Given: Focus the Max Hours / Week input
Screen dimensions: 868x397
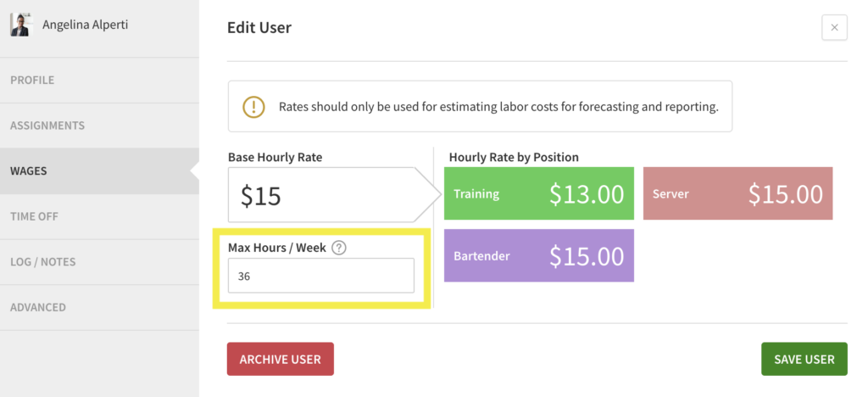Looking at the screenshot, I should (x=320, y=277).
